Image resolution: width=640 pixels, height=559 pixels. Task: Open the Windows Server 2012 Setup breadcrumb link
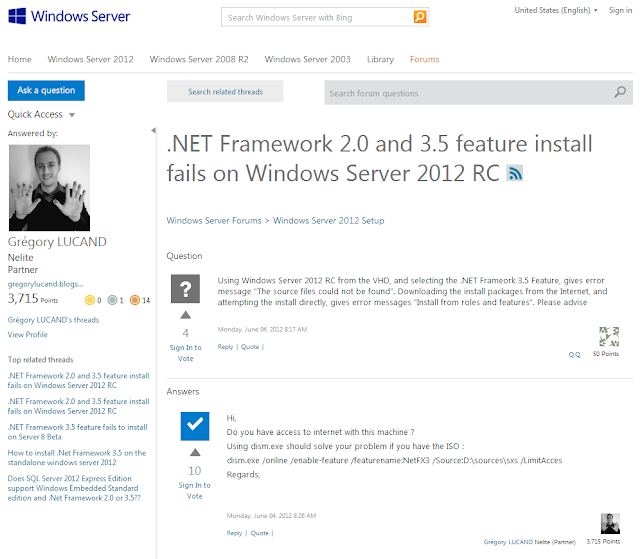(x=328, y=221)
